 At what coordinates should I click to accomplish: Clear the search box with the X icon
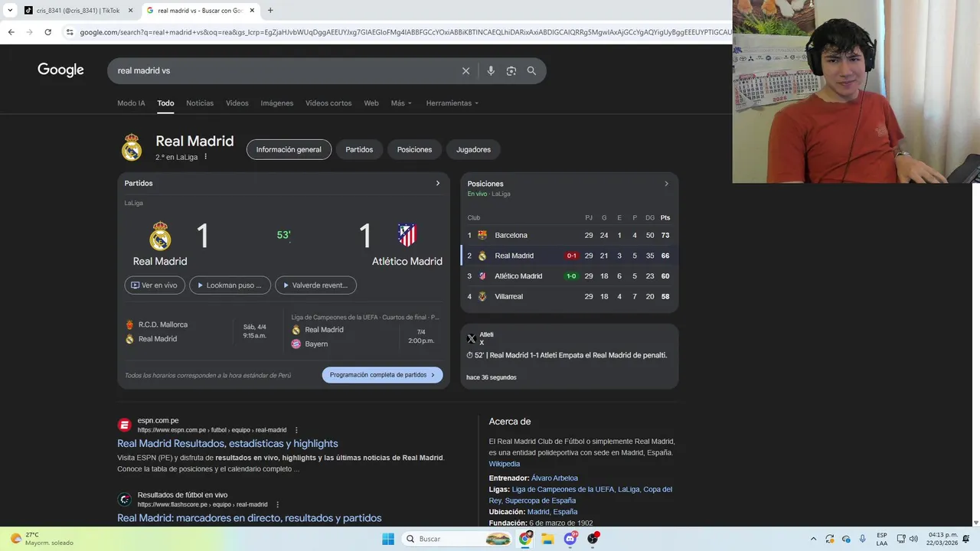(x=465, y=70)
